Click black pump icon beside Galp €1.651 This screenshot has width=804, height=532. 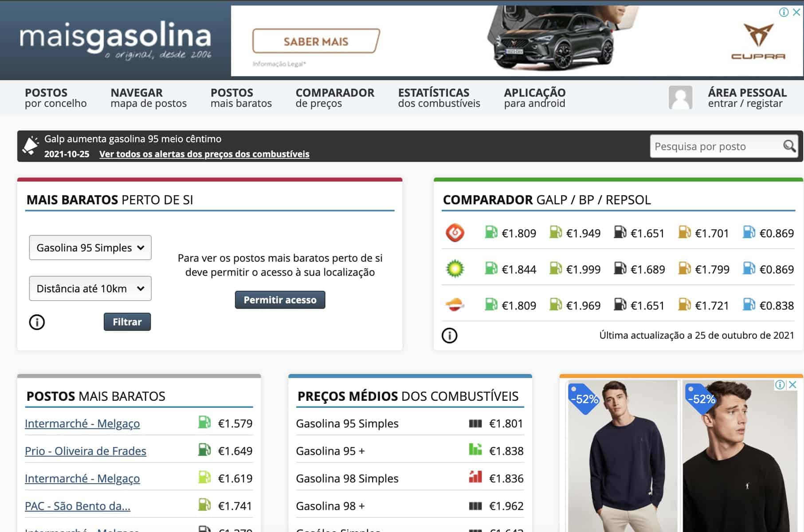(620, 232)
